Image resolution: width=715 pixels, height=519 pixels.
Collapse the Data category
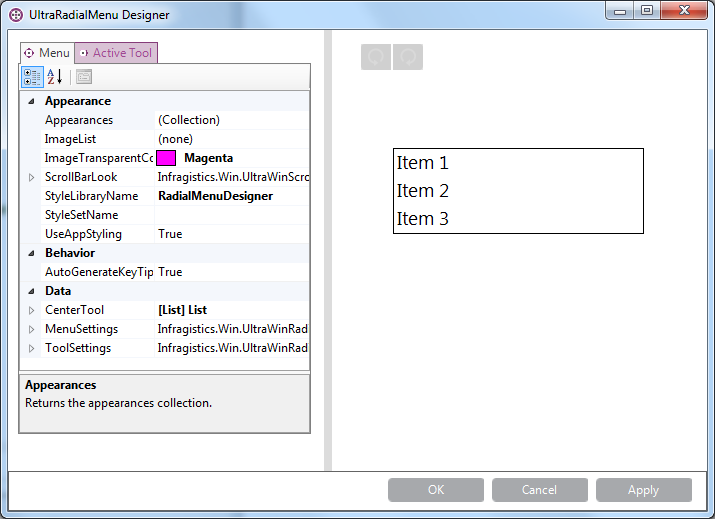(31, 291)
